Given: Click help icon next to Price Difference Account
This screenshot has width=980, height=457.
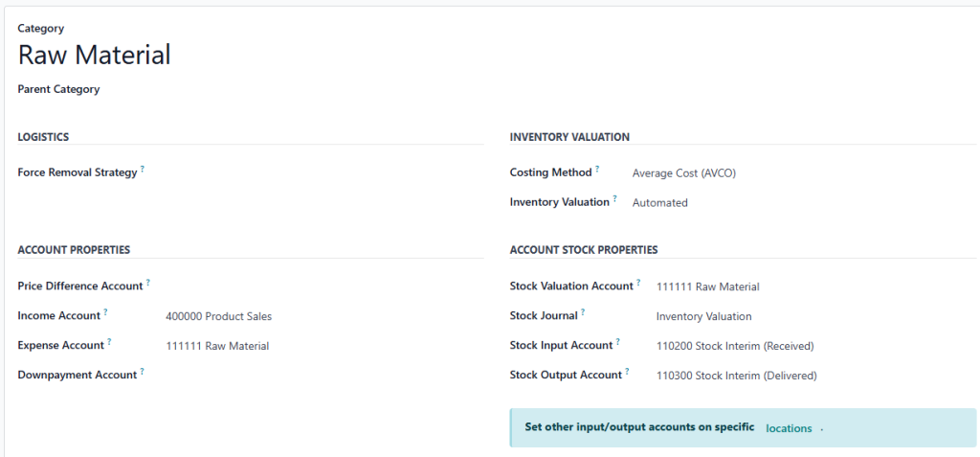Looking at the screenshot, I should [148, 284].
